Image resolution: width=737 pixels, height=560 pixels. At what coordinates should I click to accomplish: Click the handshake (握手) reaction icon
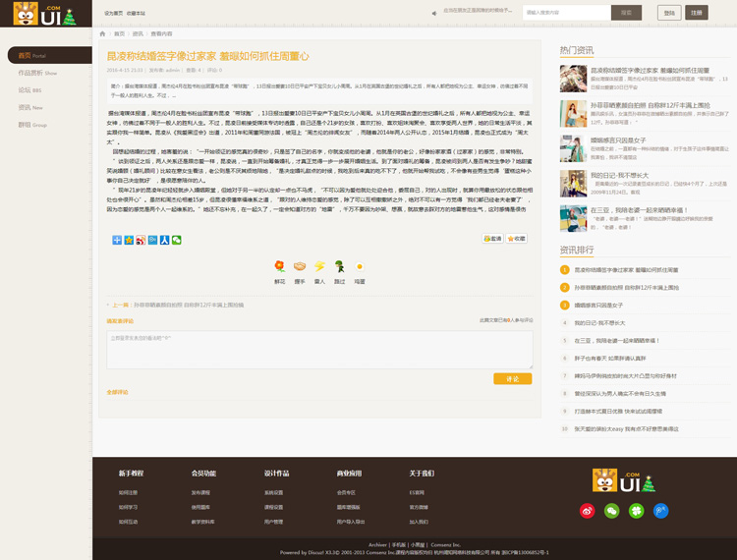pos(300,266)
